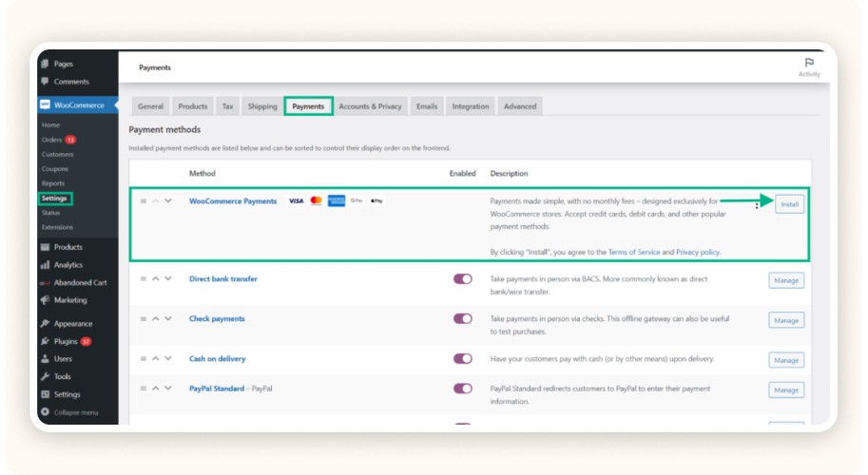Open the Accounts & Privacy tab
868x475 pixels.
(371, 106)
